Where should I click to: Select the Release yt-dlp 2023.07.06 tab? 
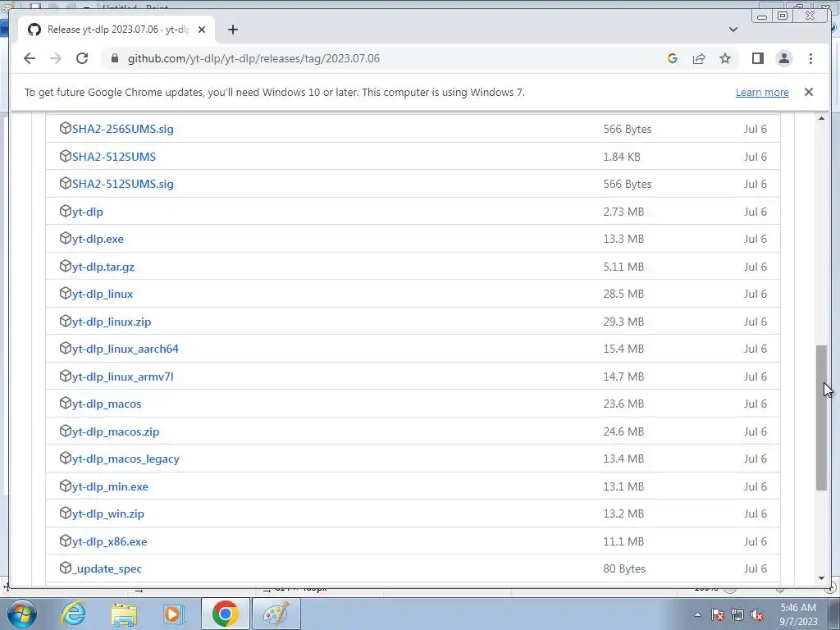[x=116, y=30]
